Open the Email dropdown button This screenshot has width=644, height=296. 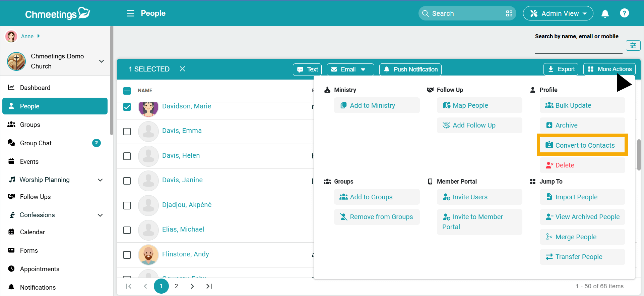coord(350,69)
